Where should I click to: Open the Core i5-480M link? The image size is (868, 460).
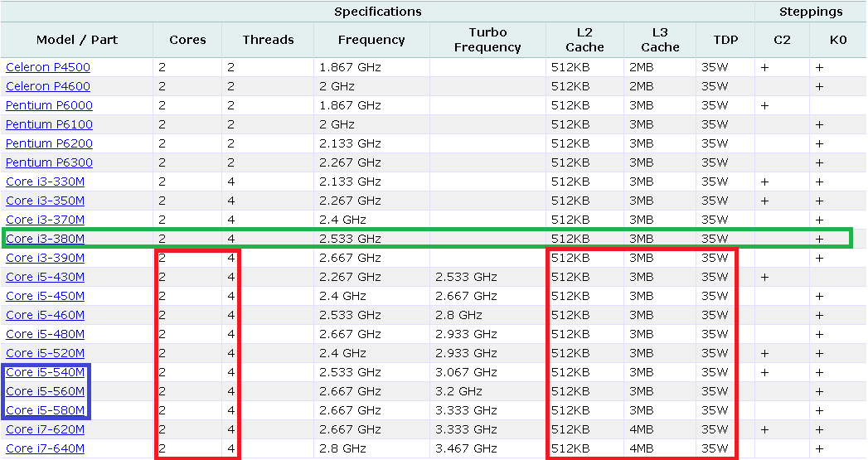pos(45,334)
